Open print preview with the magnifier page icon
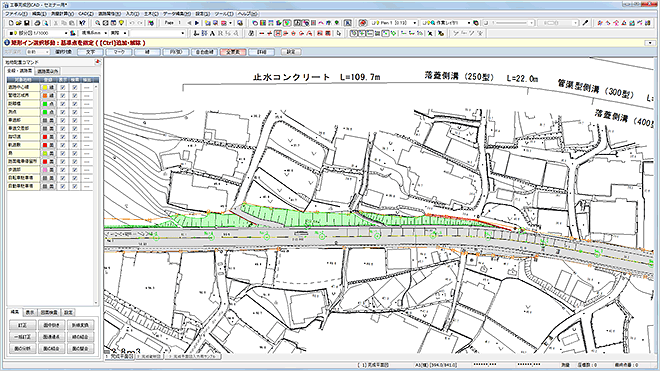660x371 pixels. click(45, 23)
